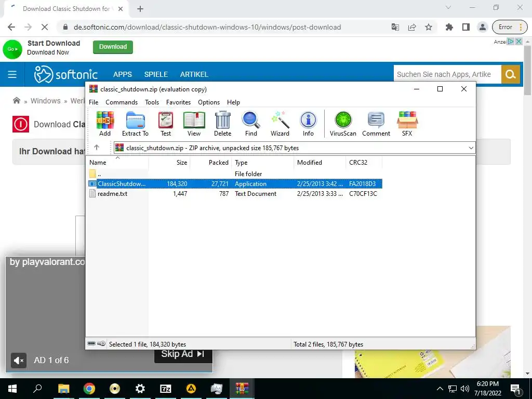The image size is (532, 399).
Task: Open the Windows Start menu
Action: pyautogui.click(x=12, y=389)
